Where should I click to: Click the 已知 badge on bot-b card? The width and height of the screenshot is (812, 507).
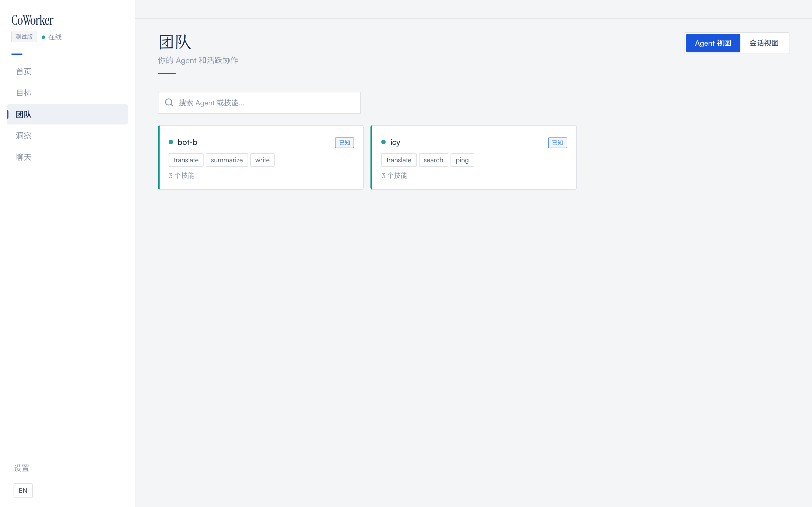click(x=345, y=143)
